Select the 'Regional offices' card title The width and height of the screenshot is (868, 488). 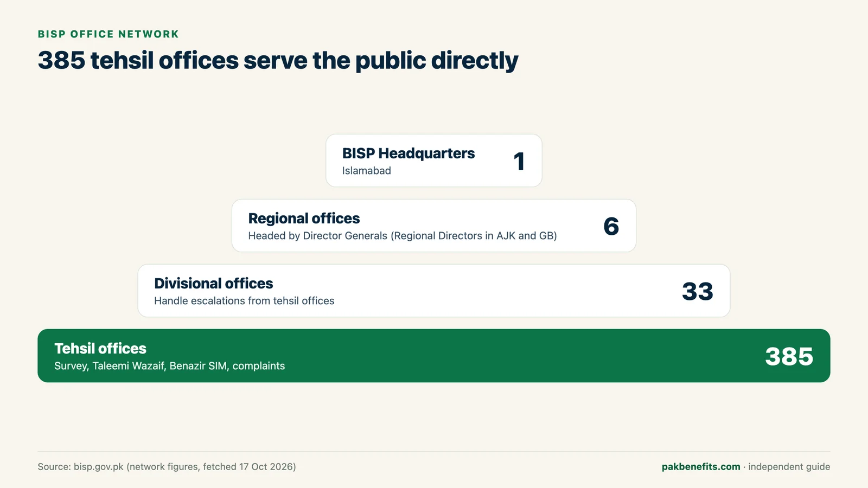304,219
